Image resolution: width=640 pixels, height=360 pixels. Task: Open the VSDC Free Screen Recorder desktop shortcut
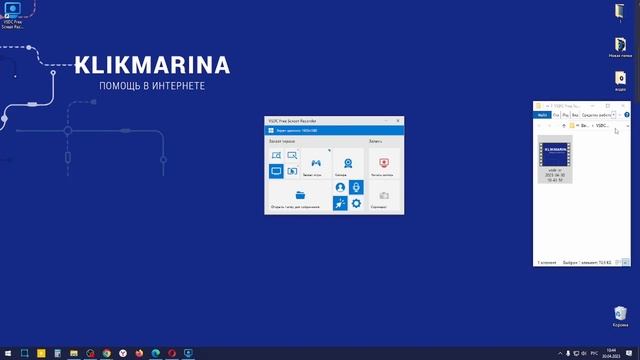coord(12,15)
